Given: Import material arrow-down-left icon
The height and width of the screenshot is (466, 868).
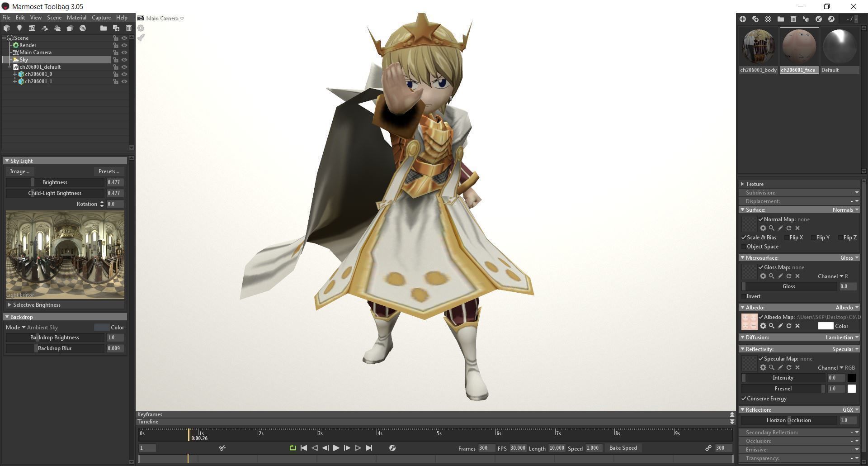Looking at the screenshot, I should [819, 19].
